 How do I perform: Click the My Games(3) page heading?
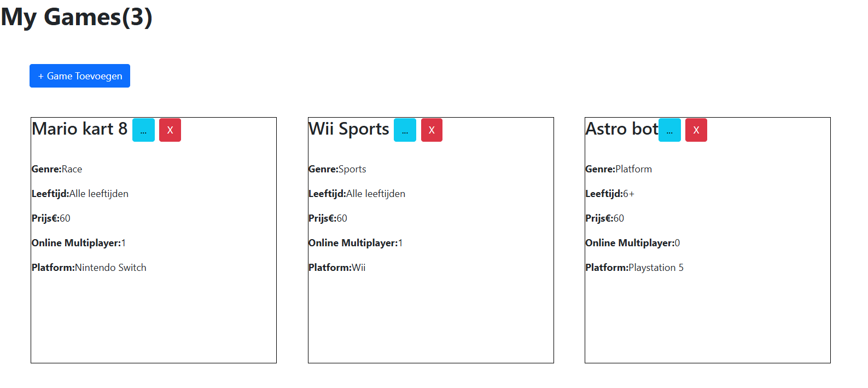pyautogui.click(x=77, y=17)
